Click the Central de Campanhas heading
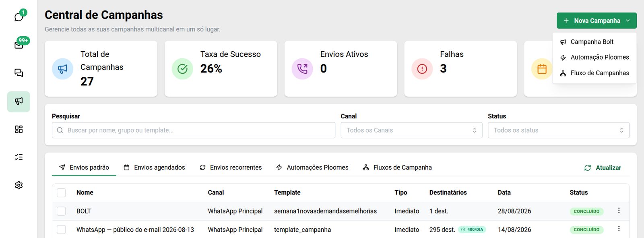The width and height of the screenshot is (644, 238). 104,15
